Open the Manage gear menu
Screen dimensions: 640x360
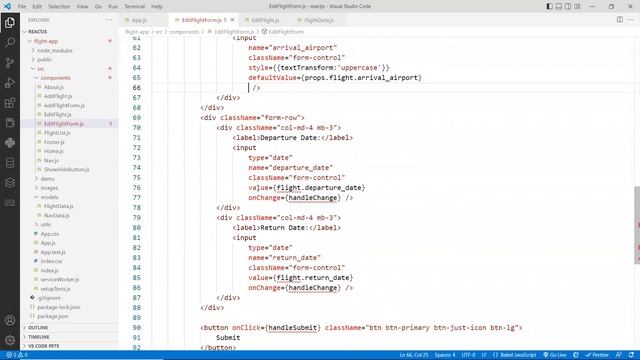[x=10, y=340]
